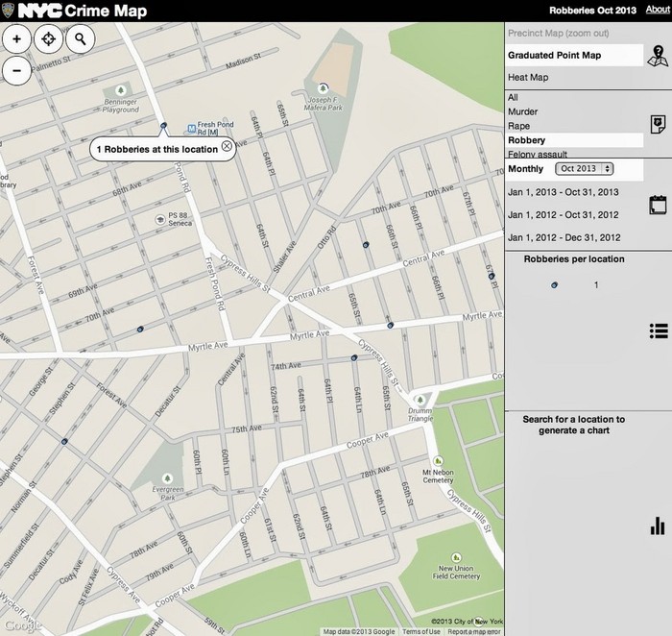The image size is (672, 636).
Task: Open the About link
Action: pyautogui.click(x=658, y=10)
